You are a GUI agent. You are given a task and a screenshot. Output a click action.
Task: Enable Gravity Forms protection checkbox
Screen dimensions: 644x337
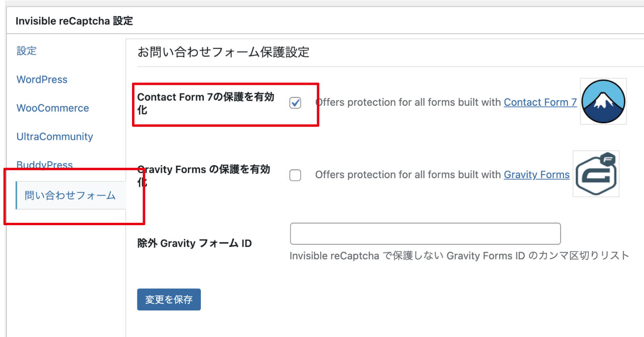[x=295, y=175]
